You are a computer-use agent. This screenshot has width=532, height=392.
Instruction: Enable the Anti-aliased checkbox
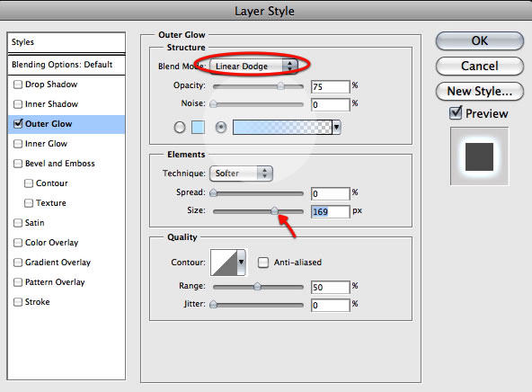coord(263,263)
